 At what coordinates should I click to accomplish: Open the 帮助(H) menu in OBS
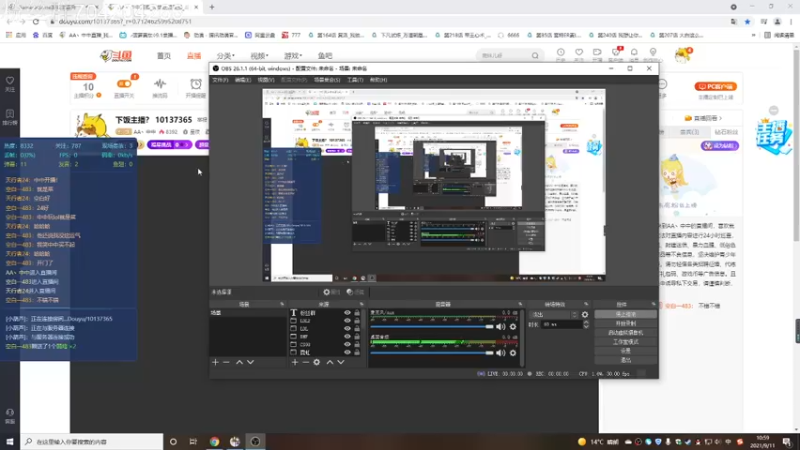[x=379, y=80]
